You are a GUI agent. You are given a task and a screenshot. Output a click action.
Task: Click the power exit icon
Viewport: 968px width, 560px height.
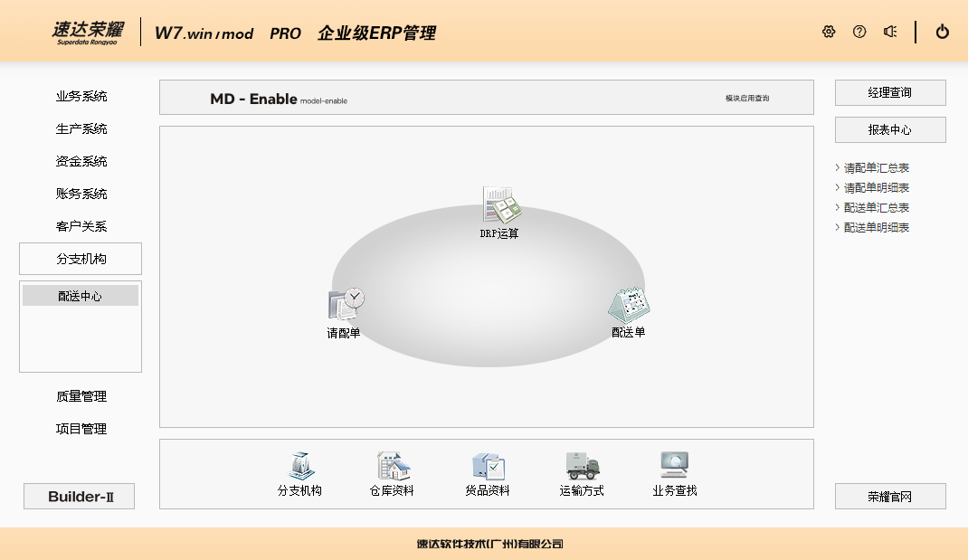[x=943, y=32]
